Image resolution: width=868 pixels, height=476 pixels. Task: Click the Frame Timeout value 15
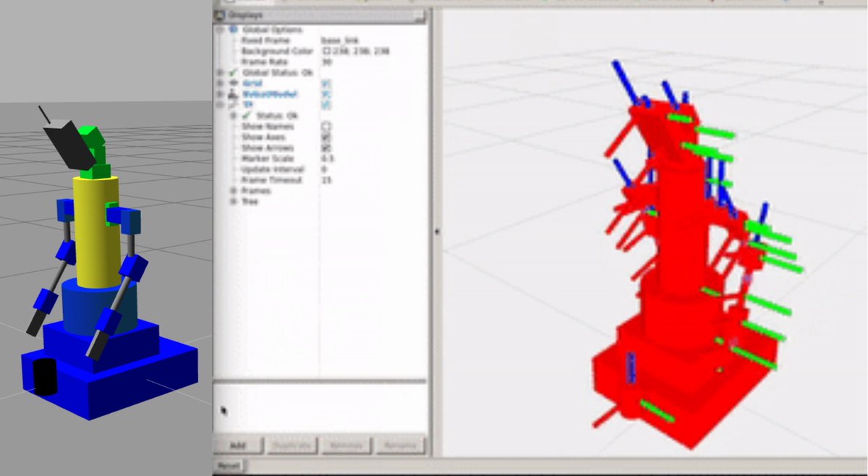pyautogui.click(x=326, y=179)
